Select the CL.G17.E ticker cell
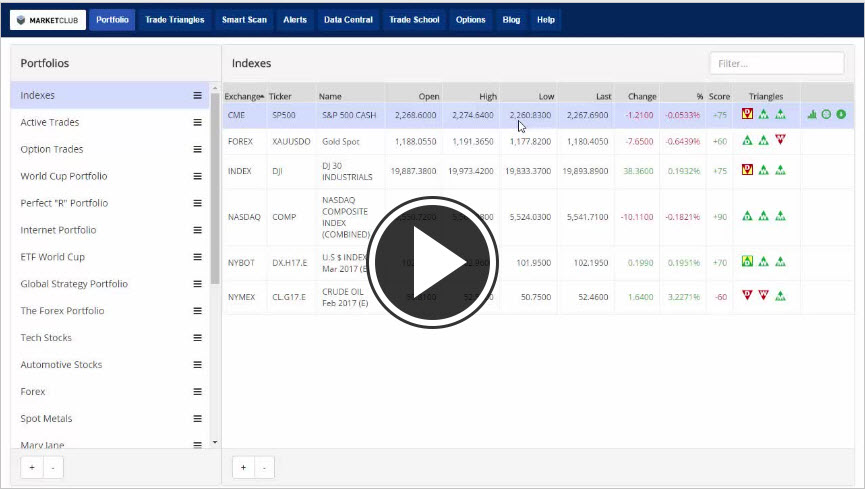The image size is (865, 489). 289,297
